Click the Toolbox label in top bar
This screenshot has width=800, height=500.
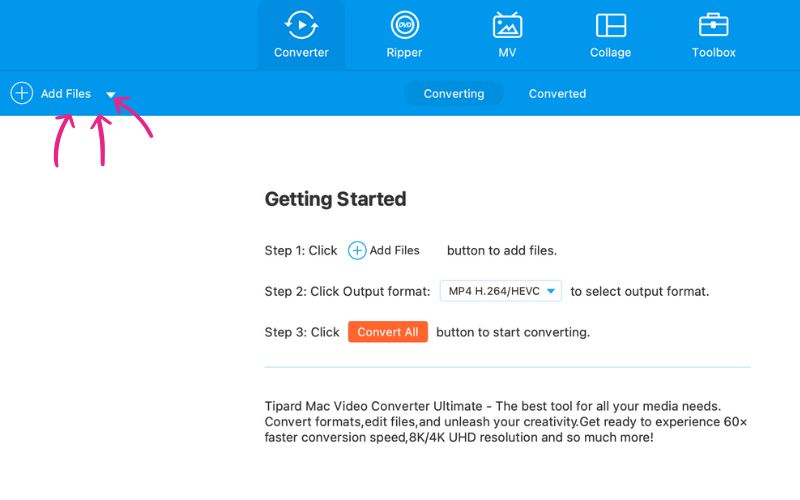(713, 53)
